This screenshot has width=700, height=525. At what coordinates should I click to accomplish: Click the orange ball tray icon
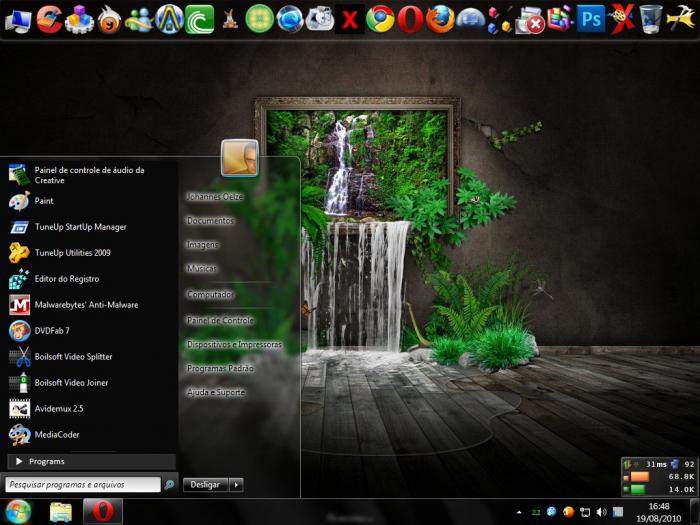pos(568,512)
